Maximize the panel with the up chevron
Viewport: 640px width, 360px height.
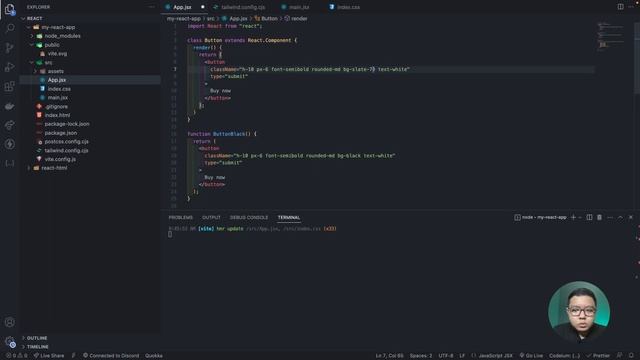pyautogui.click(x=620, y=217)
